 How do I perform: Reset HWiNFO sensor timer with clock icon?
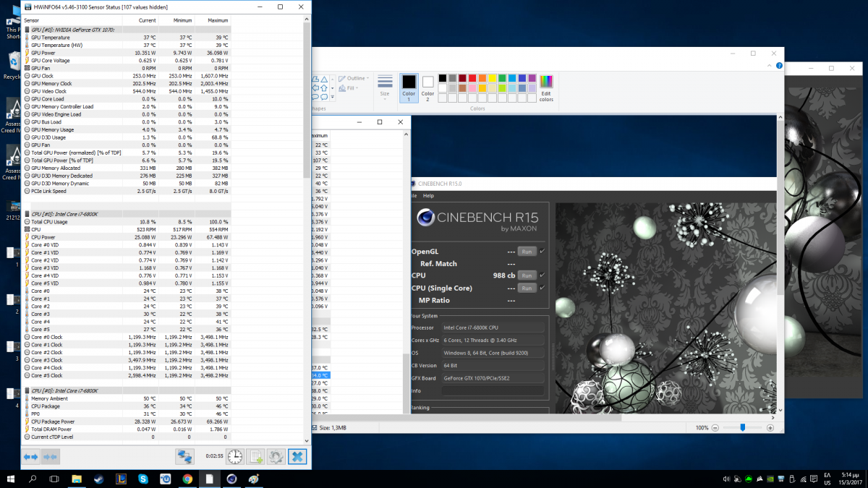(235, 457)
